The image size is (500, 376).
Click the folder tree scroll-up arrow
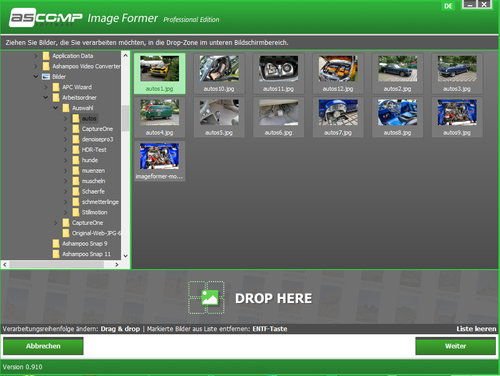(125, 55)
